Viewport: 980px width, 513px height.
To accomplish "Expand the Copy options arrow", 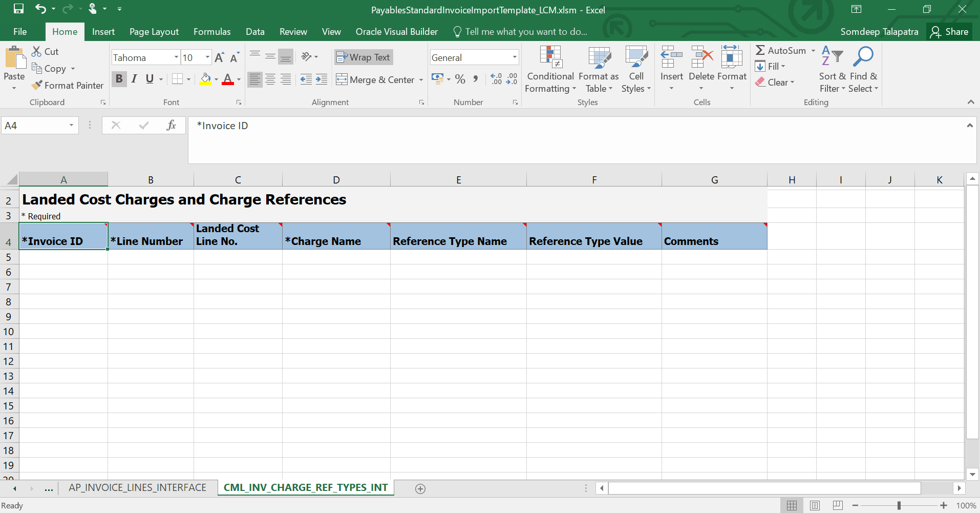I will click(73, 68).
